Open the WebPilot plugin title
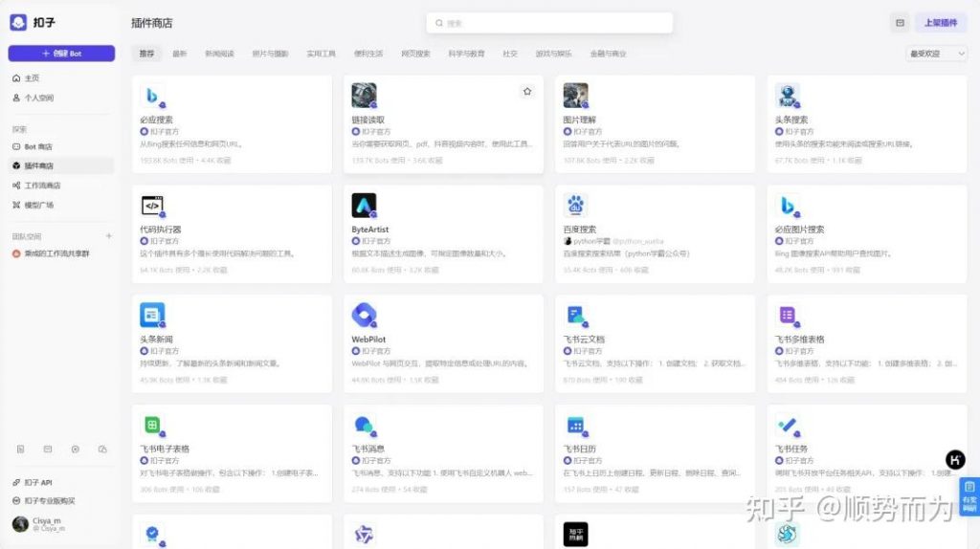The image size is (980, 549). point(368,340)
